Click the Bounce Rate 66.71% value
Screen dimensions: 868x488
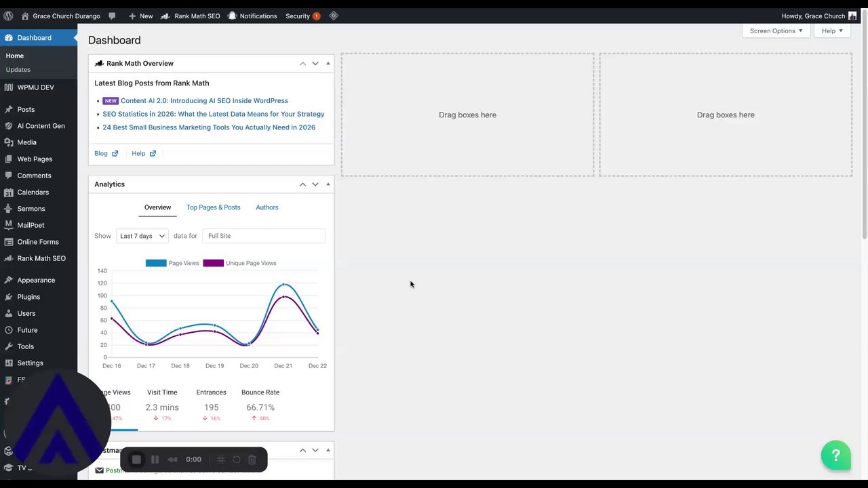pyautogui.click(x=260, y=407)
